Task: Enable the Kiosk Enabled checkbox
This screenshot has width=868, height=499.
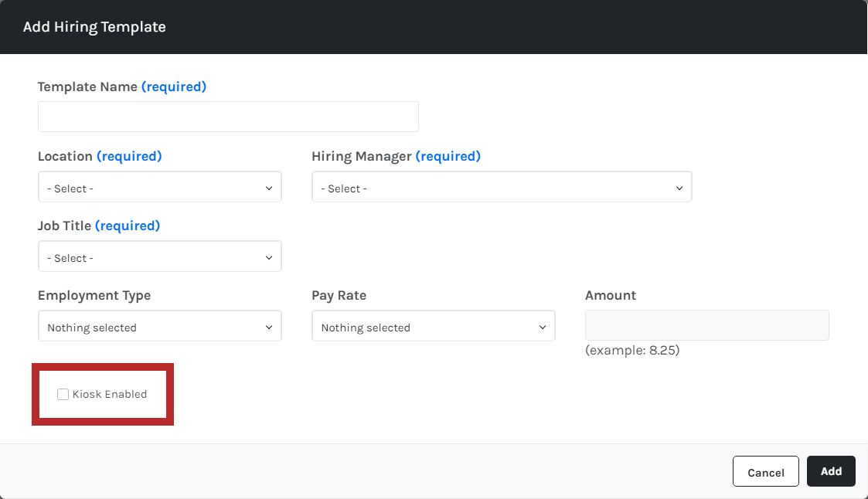Action: [x=63, y=395]
